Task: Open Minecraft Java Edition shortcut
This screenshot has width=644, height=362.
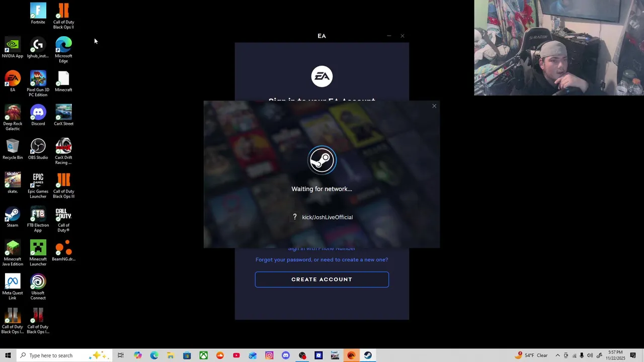Action: coord(13,253)
